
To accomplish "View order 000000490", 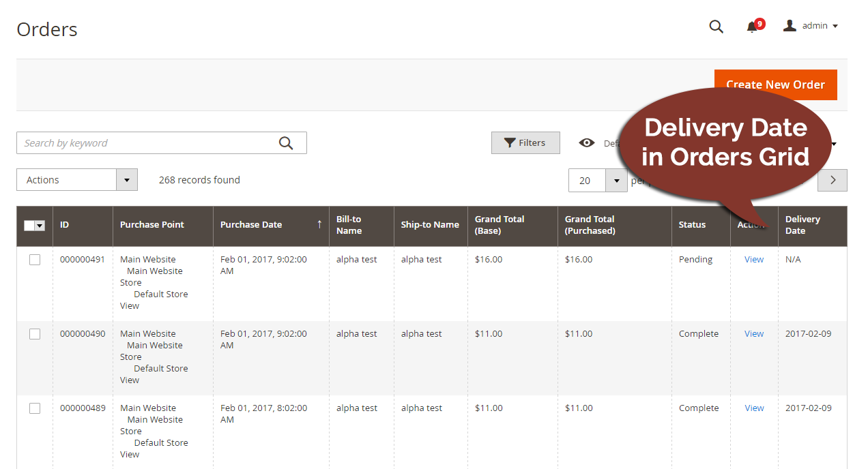I will (x=753, y=333).
